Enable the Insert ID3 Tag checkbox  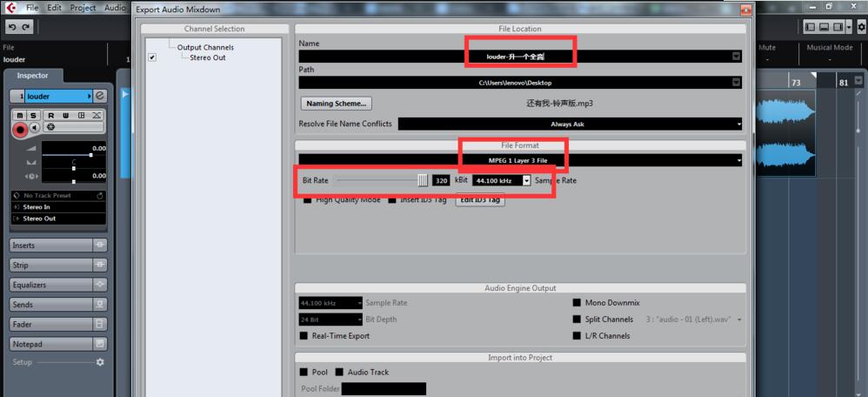(392, 199)
